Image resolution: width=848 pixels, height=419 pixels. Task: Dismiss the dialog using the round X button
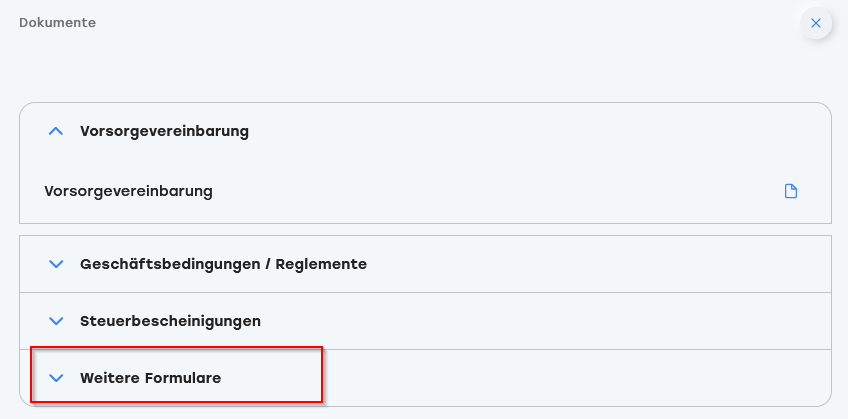click(x=816, y=23)
